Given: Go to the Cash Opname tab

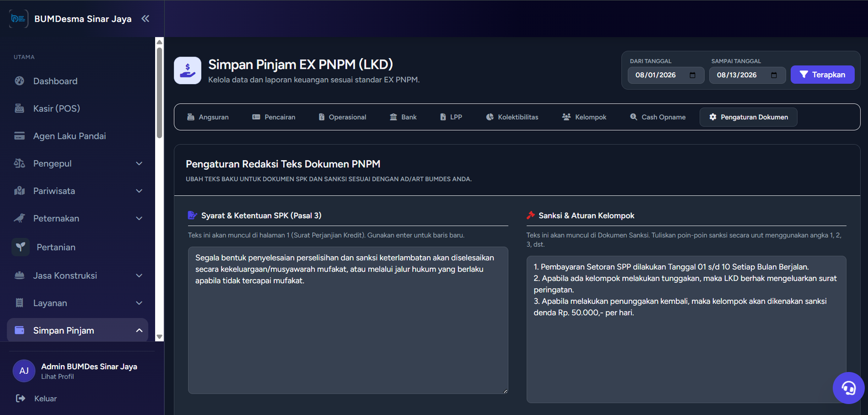Looking at the screenshot, I should click(x=658, y=117).
